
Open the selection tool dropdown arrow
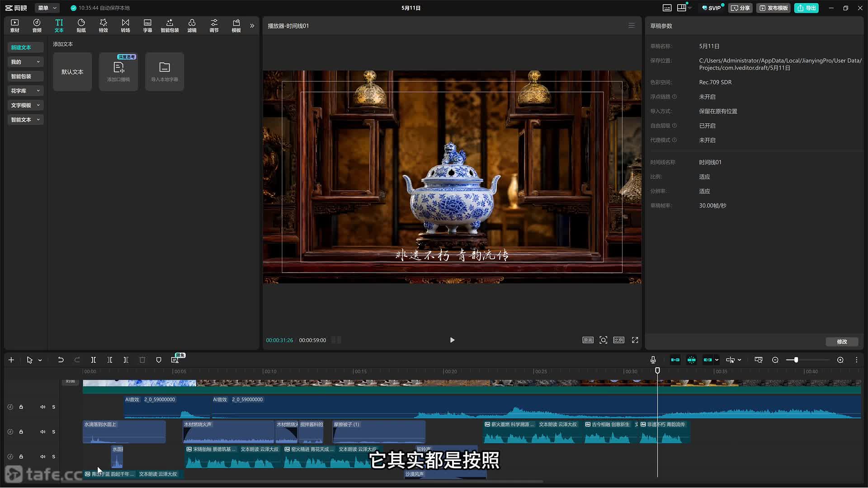[x=40, y=360]
